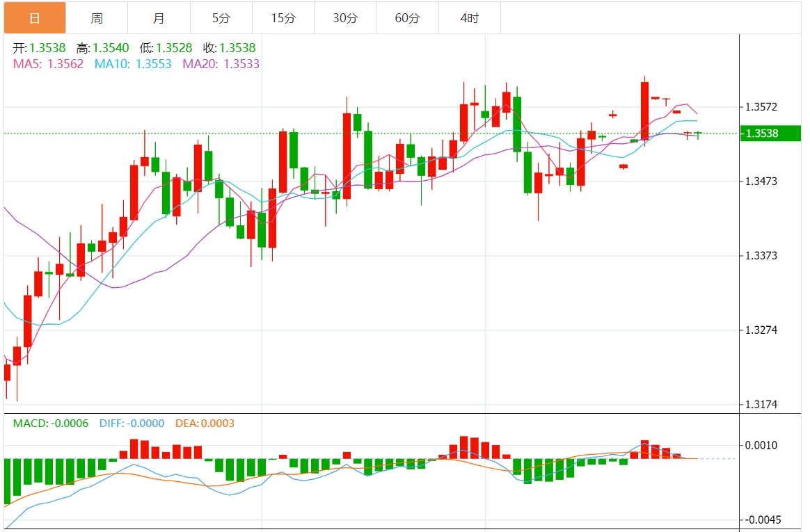This screenshot has width=810, height=532.
Task: Open the 4时 timeframe tab
Action: 470,18
